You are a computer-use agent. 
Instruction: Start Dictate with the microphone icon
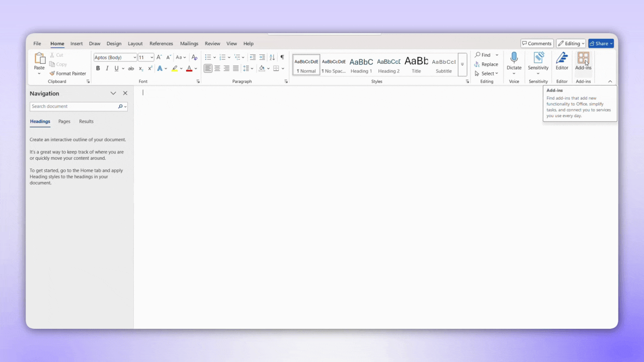tap(514, 58)
